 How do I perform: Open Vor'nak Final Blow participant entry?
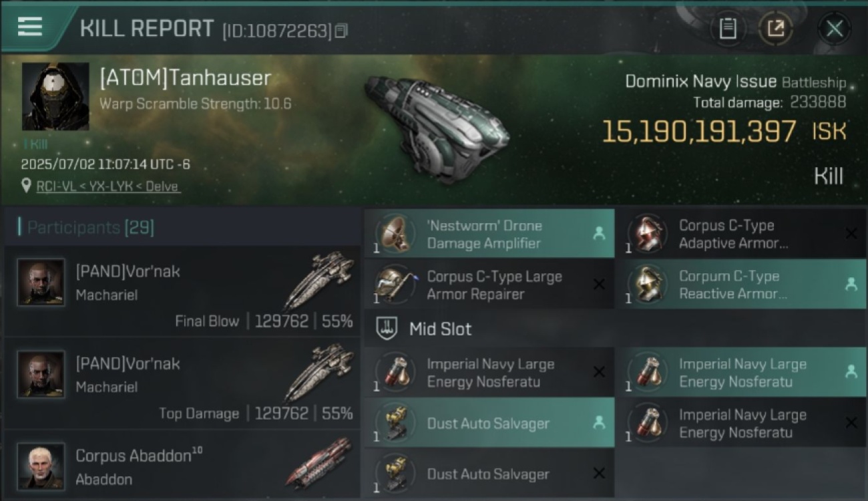[x=182, y=291]
